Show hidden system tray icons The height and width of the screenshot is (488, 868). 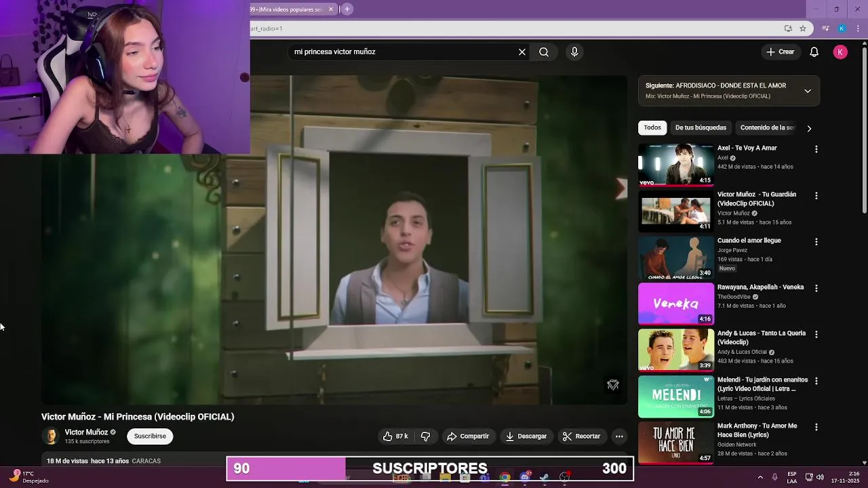(x=760, y=477)
